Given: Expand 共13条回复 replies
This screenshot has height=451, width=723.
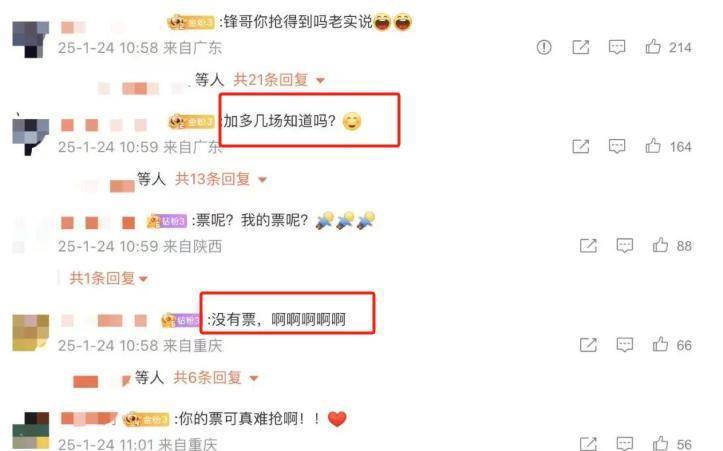Looking at the screenshot, I should (221, 179).
